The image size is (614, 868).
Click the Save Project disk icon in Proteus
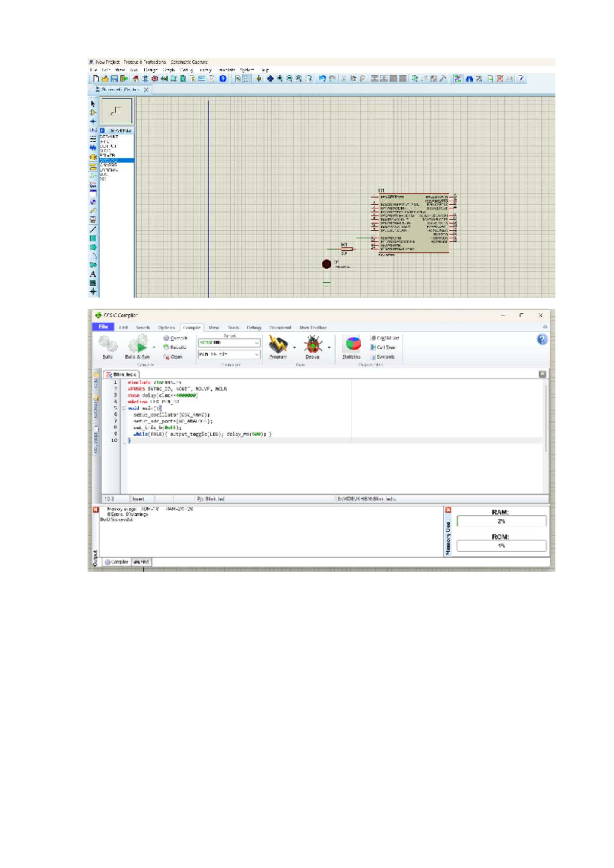pos(115,79)
